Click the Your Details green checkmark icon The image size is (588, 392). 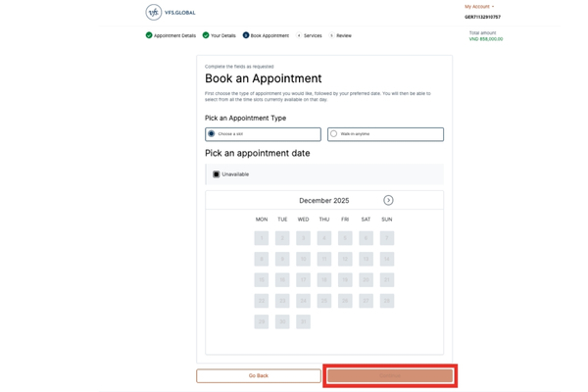(206, 35)
